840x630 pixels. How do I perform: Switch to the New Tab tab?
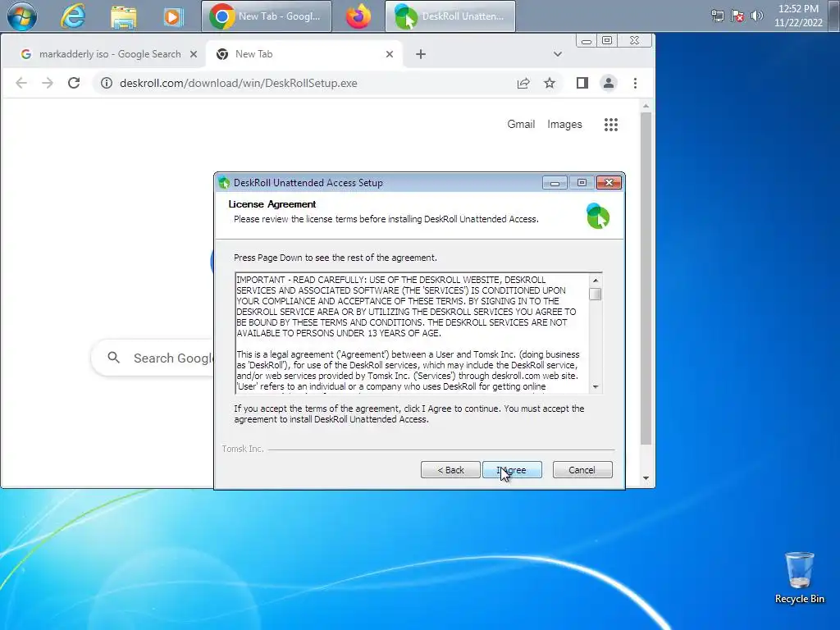tap(304, 54)
